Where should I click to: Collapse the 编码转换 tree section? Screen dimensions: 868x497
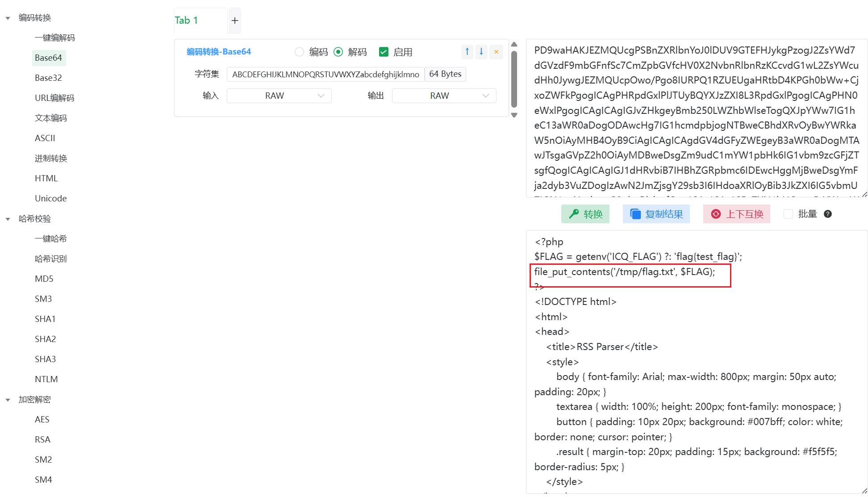tap(8, 18)
